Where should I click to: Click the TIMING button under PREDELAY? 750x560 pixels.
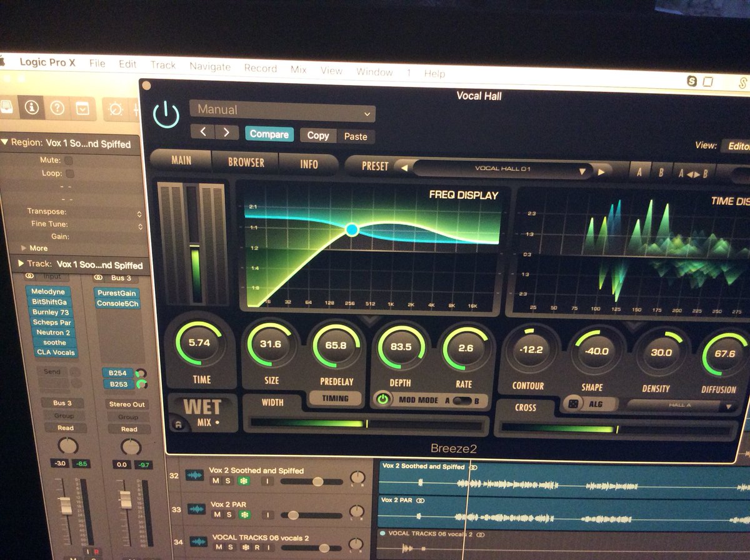(x=337, y=398)
